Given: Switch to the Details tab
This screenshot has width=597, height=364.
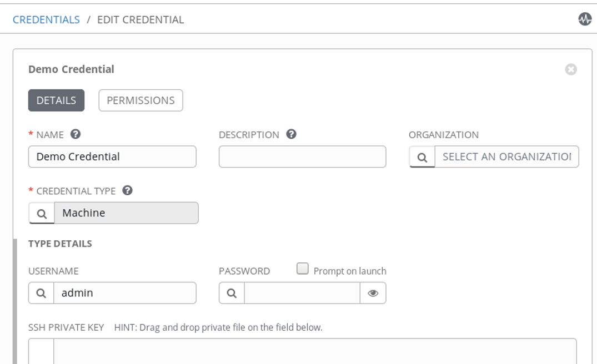Looking at the screenshot, I should [56, 100].
